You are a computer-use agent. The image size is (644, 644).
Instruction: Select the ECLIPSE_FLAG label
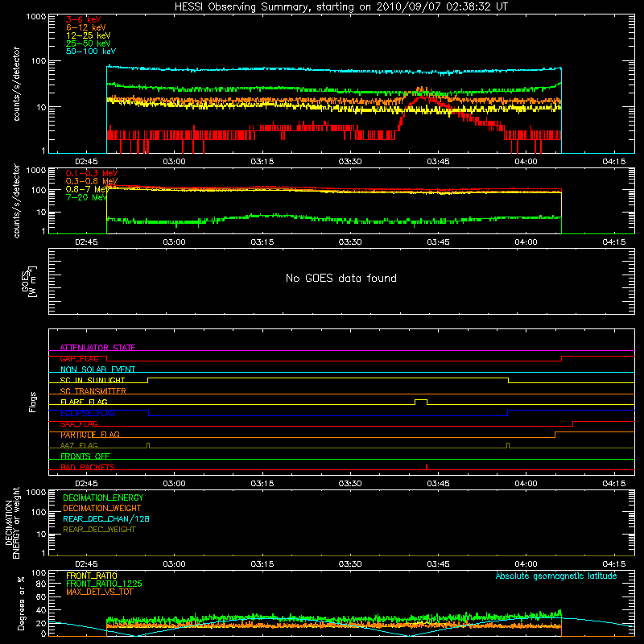pyautogui.click(x=88, y=413)
